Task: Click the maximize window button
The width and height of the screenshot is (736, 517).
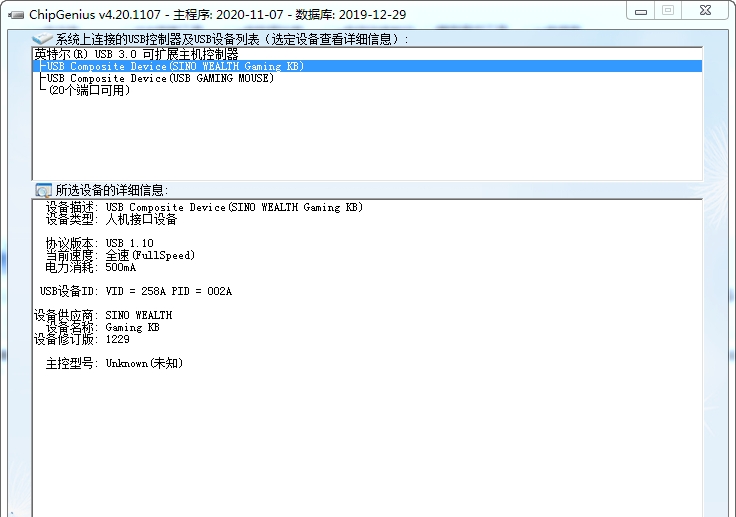Action: click(x=668, y=10)
